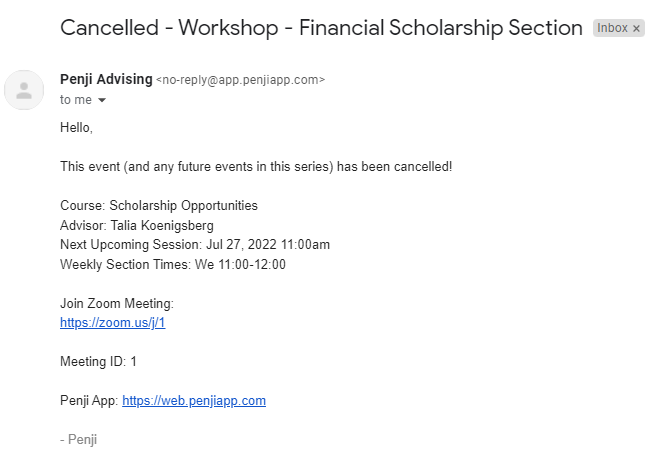Click the Course: Scholarship Opportunities line
Viewport: 657px width, 458px height.
(159, 206)
